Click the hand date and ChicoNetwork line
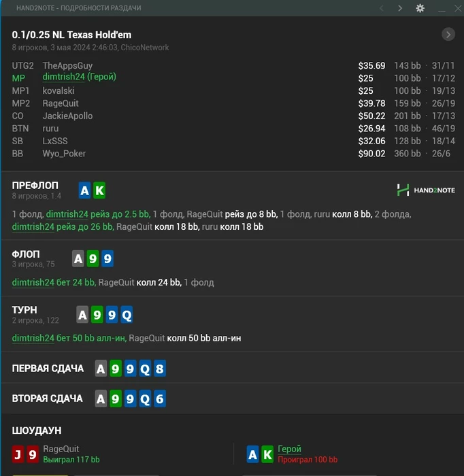Viewport: 464px width, 476px height. point(90,48)
